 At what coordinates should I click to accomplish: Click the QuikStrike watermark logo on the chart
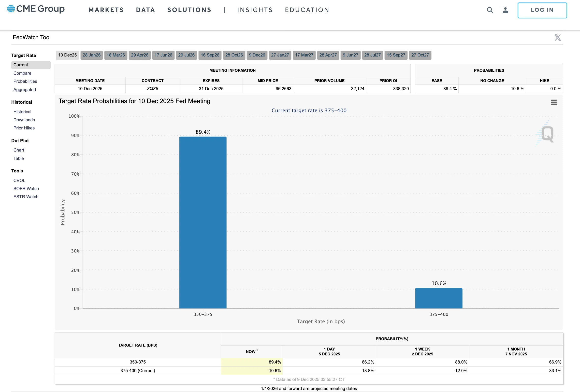[x=547, y=134]
